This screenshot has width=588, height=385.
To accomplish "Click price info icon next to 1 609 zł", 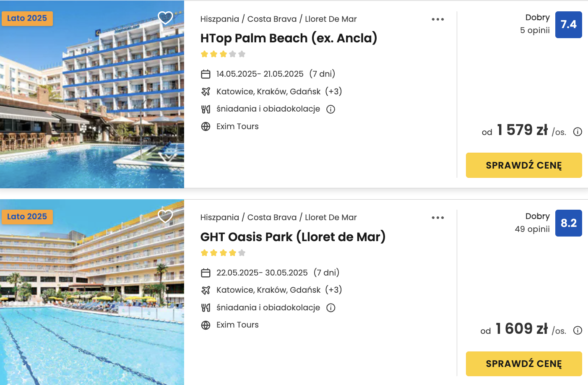I will (578, 330).
